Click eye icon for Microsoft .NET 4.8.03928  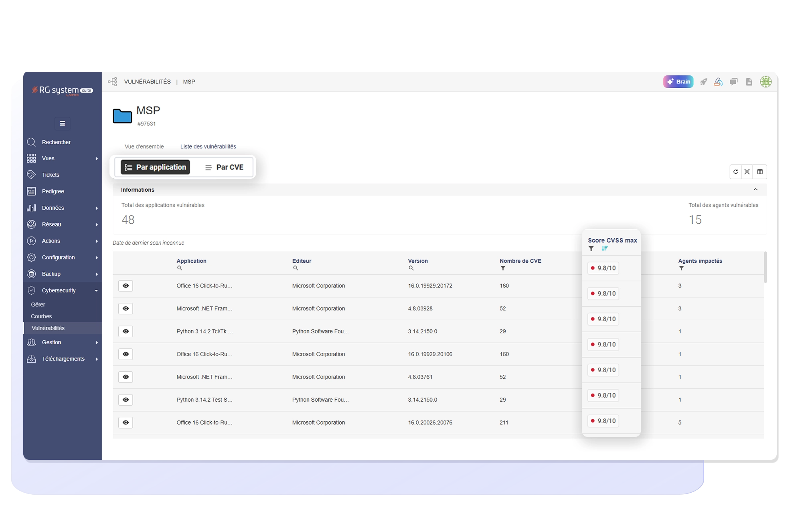(126, 309)
